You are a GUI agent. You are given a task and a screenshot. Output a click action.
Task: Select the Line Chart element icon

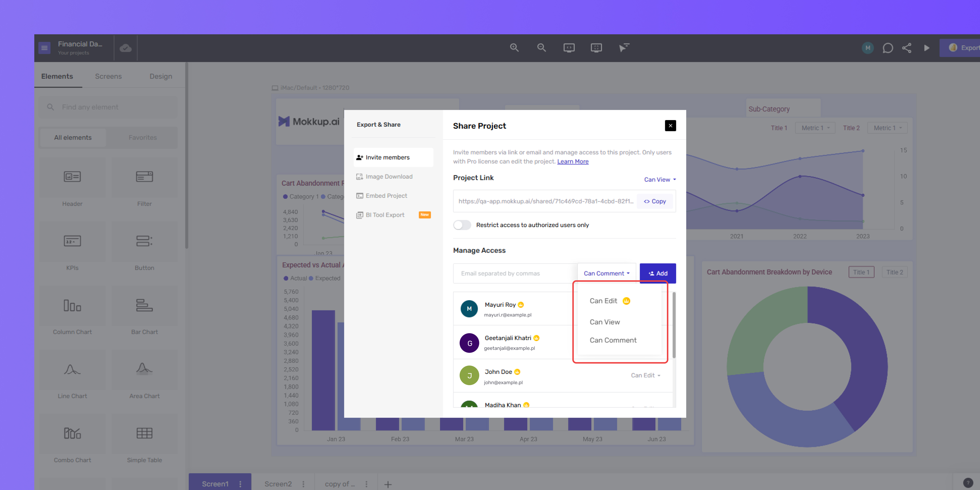coord(72,369)
